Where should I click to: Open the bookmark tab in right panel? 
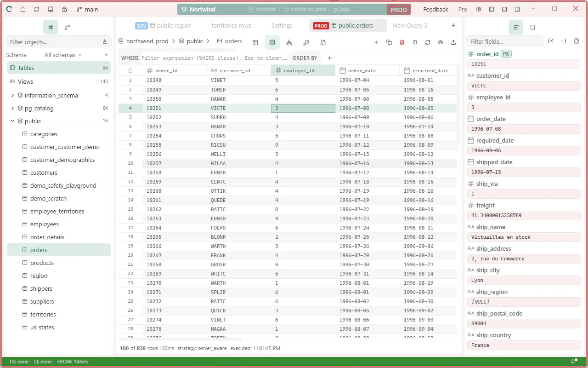pyautogui.click(x=533, y=27)
